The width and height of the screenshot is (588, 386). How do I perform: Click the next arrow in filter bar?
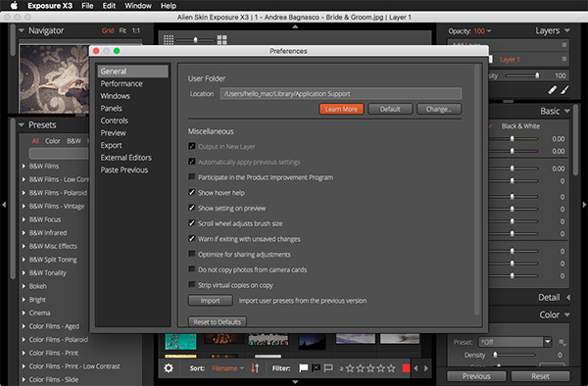coord(426,368)
